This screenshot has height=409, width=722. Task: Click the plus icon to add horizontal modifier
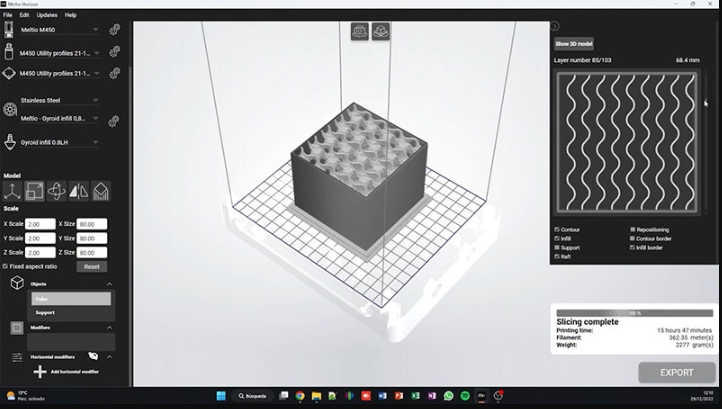[x=40, y=372]
